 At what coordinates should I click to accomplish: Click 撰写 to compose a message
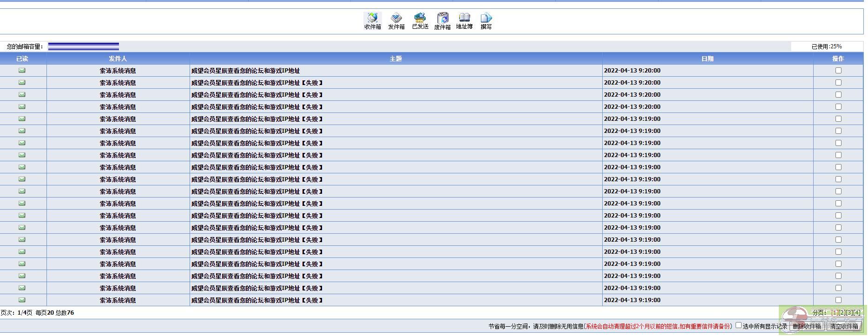[x=486, y=21]
